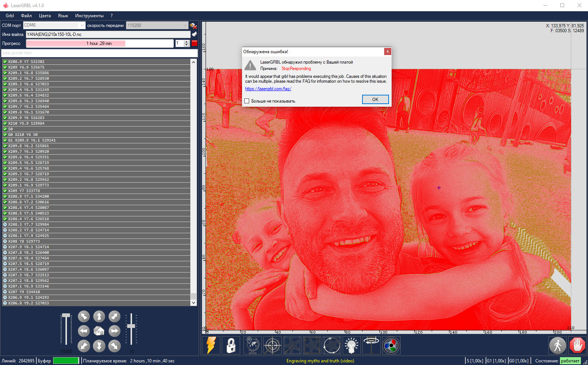This screenshot has width=588, height=365.
Task: Open the Инструменты menu
Action: pos(89,16)
